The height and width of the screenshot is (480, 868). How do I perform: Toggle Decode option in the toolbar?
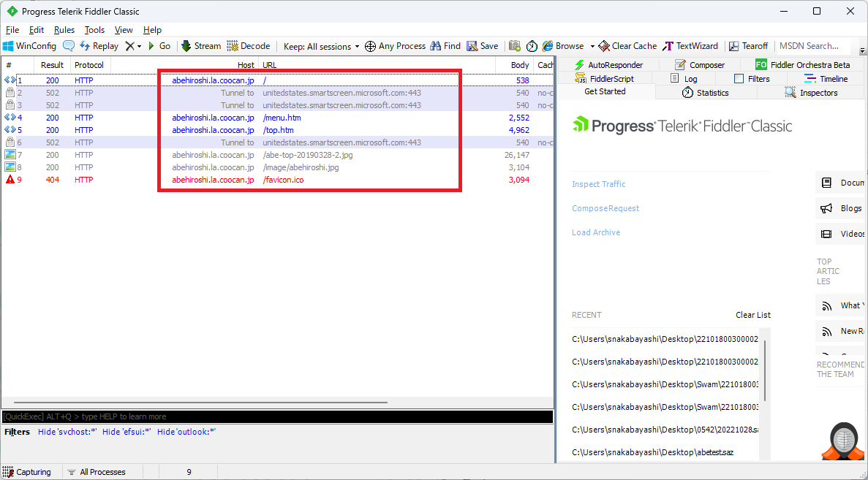(249, 46)
